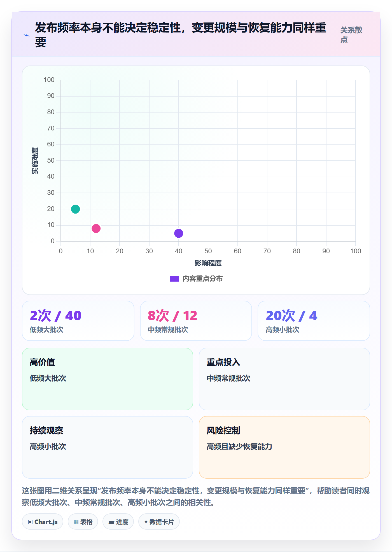Select the pink scatter point on the chart
The image size is (392, 552).
pyautogui.click(x=96, y=228)
